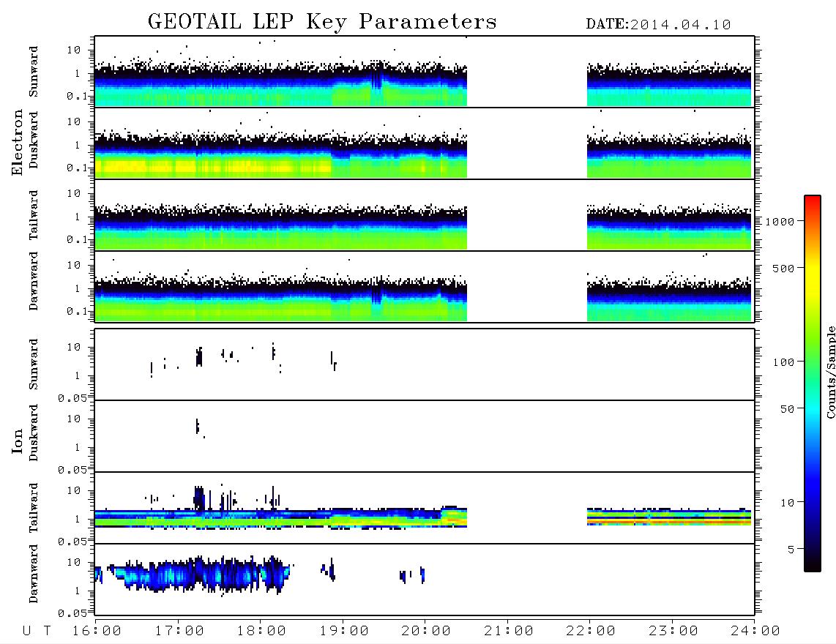This screenshot has width=836, height=644.
Task: Click the GEOTAIL LEP Key Parameters title
Action: 322,22
